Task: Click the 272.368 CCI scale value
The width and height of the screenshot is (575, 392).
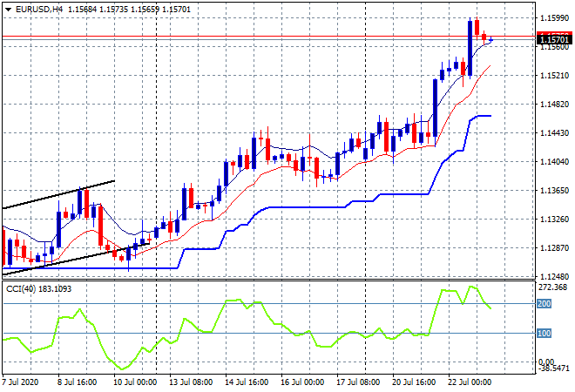Action: (552, 287)
